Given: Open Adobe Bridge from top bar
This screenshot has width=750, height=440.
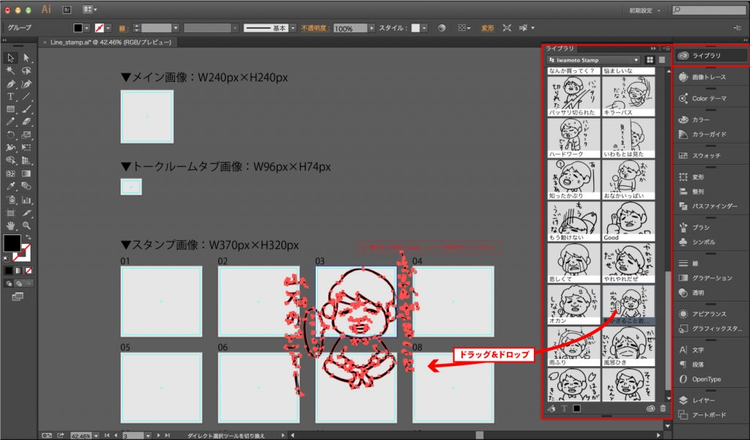Looking at the screenshot, I should click(67, 10).
